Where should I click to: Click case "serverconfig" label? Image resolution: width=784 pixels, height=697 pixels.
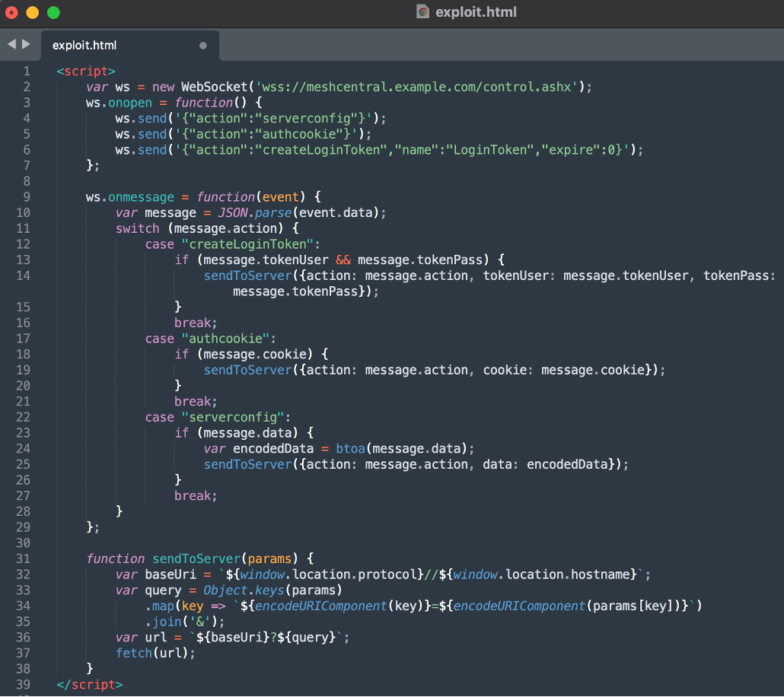pos(218,418)
